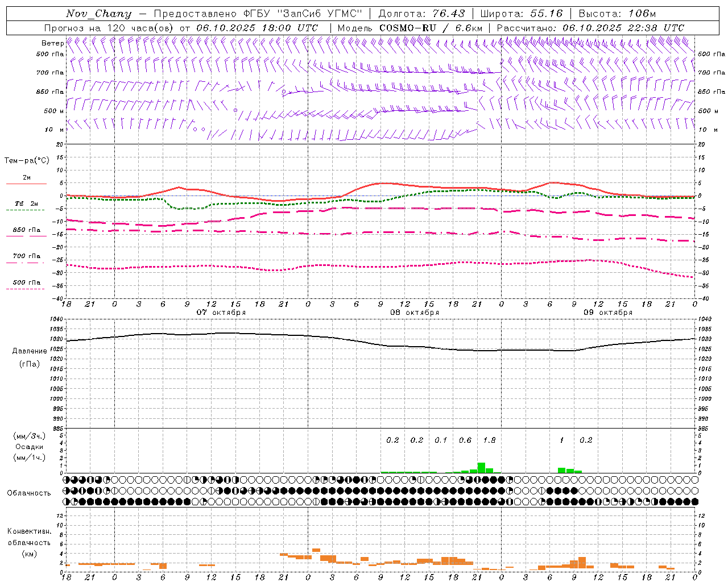Select the 700 гПа temperature legend entry
This screenshot has width=728, height=582.
27,256
